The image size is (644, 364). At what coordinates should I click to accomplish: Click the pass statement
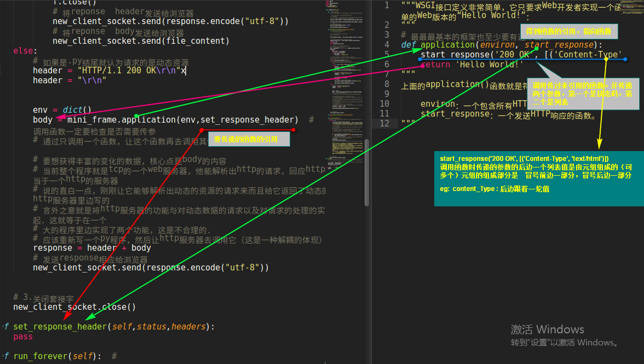pyautogui.click(x=23, y=337)
